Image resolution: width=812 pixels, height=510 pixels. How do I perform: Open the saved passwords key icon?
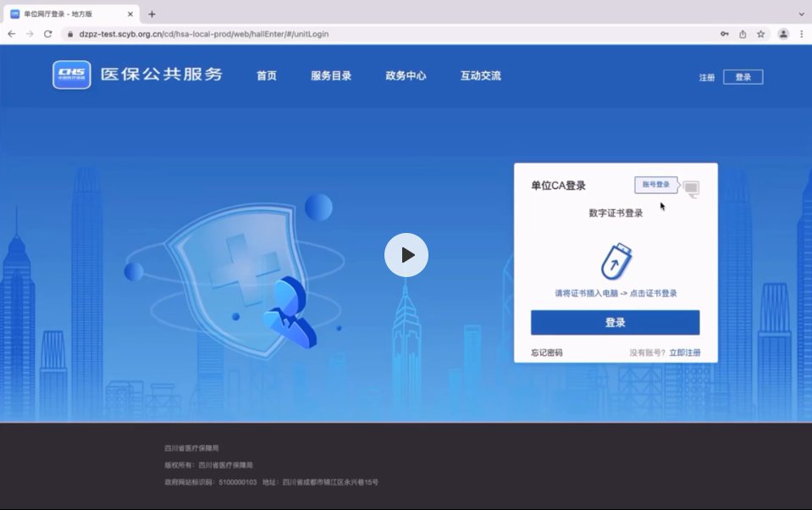pyautogui.click(x=725, y=34)
